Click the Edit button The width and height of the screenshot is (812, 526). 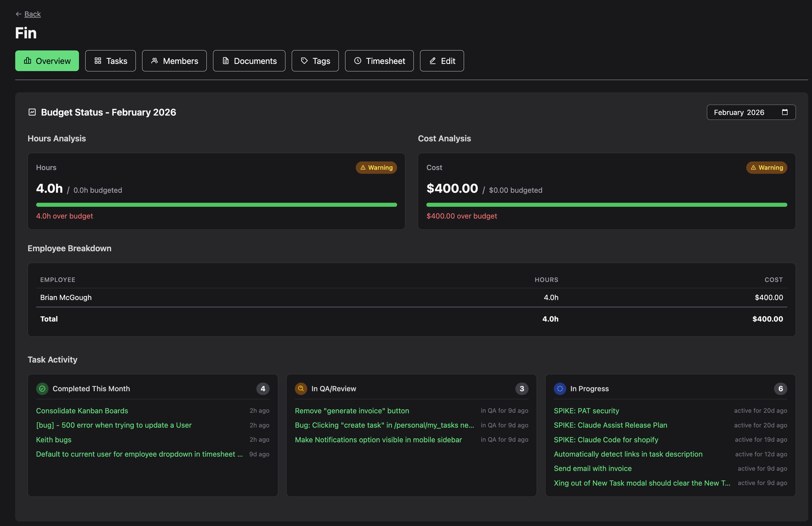pos(442,61)
